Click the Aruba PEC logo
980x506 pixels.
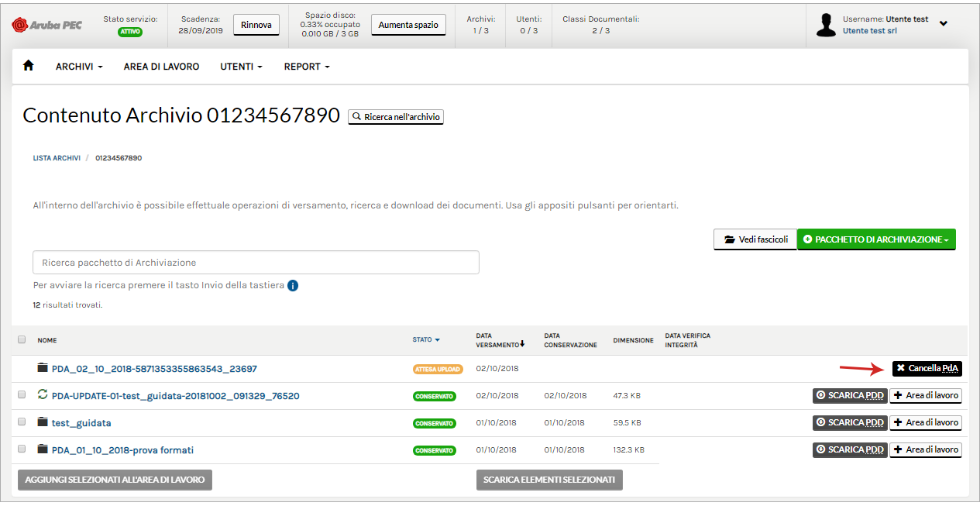[44, 25]
